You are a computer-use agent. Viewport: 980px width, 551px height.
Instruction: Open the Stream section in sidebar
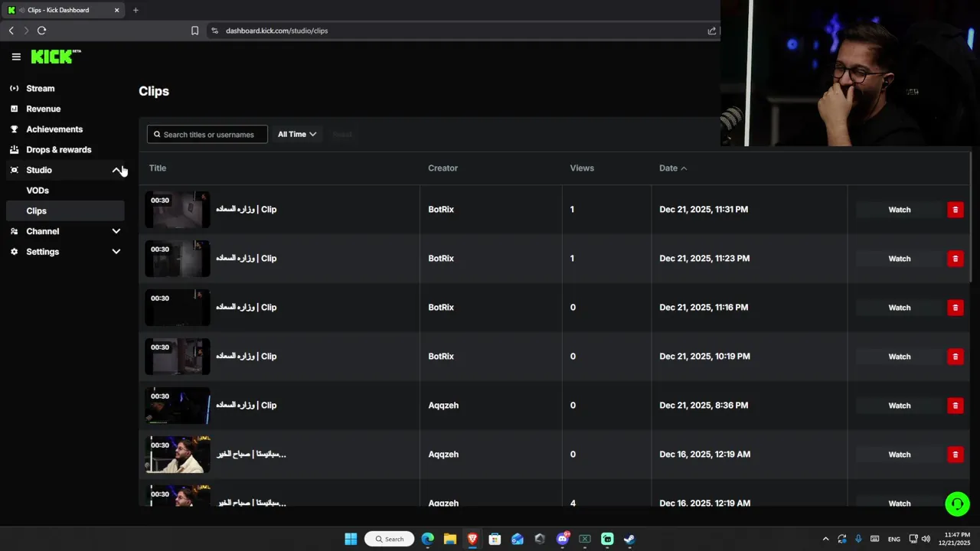click(x=41, y=89)
